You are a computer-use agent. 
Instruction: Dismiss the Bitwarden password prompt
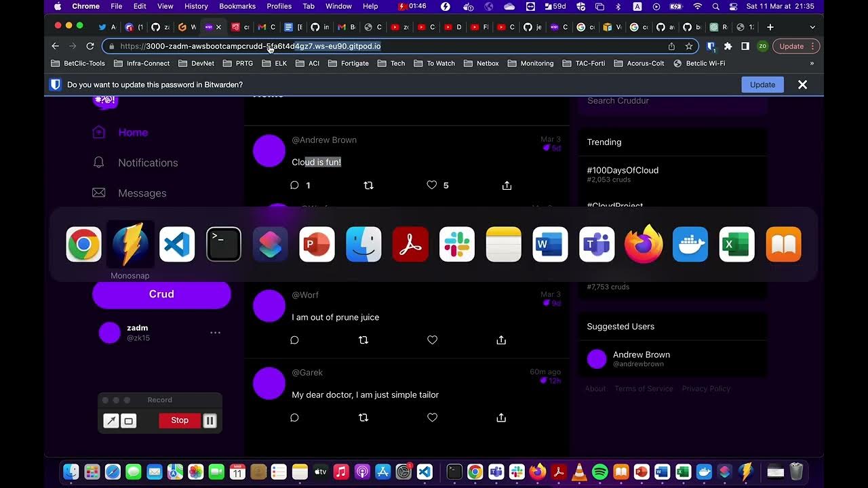802,85
